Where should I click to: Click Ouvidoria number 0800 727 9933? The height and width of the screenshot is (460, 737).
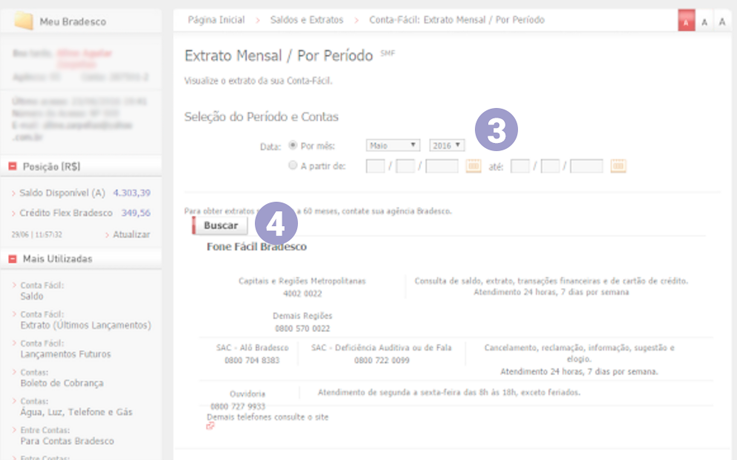[238, 406]
